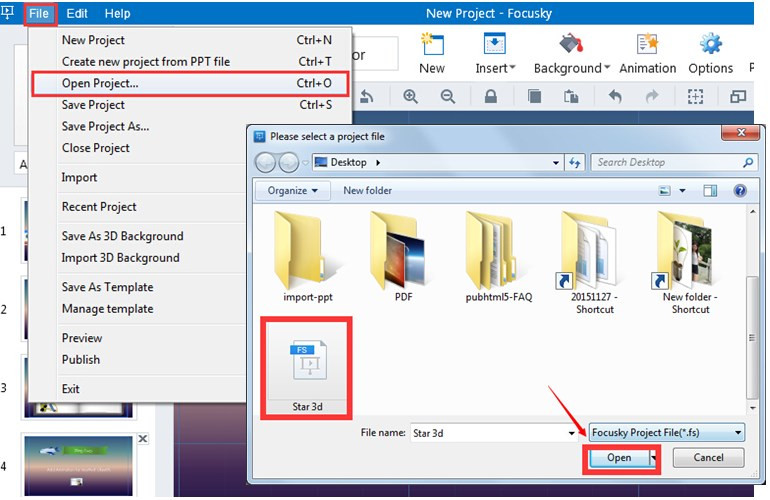Open the Help menu
This screenshot has width=770, height=500.
(x=117, y=13)
